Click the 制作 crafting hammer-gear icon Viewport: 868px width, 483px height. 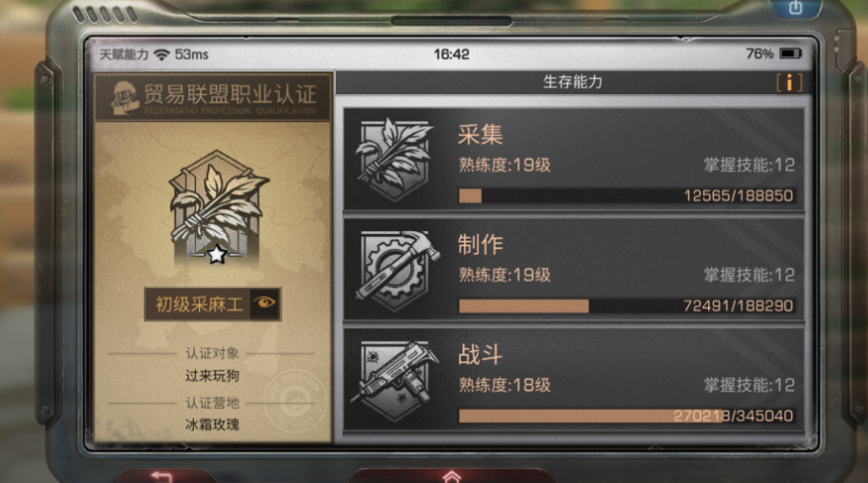[398, 271]
